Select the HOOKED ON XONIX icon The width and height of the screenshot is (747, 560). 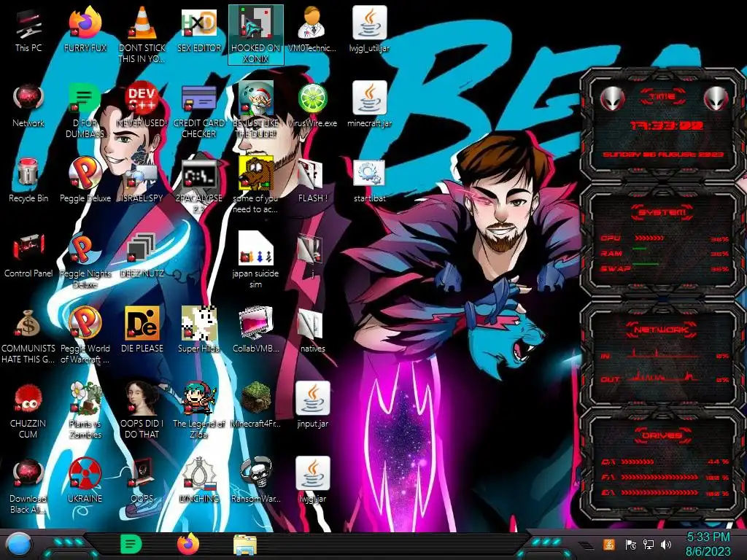click(x=256, y=34)
